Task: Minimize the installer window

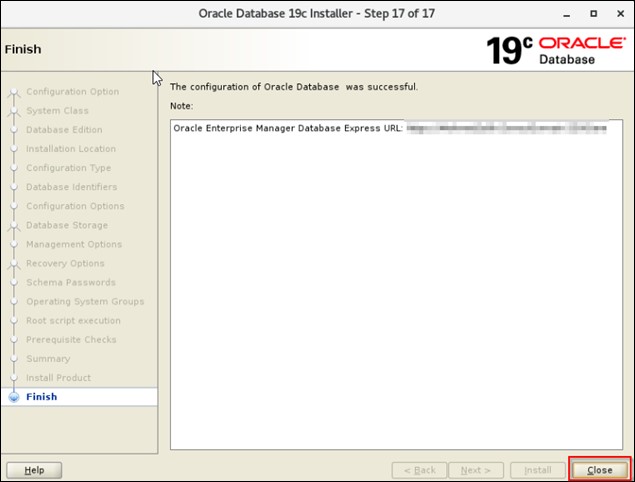Action: tap(567, 14)
